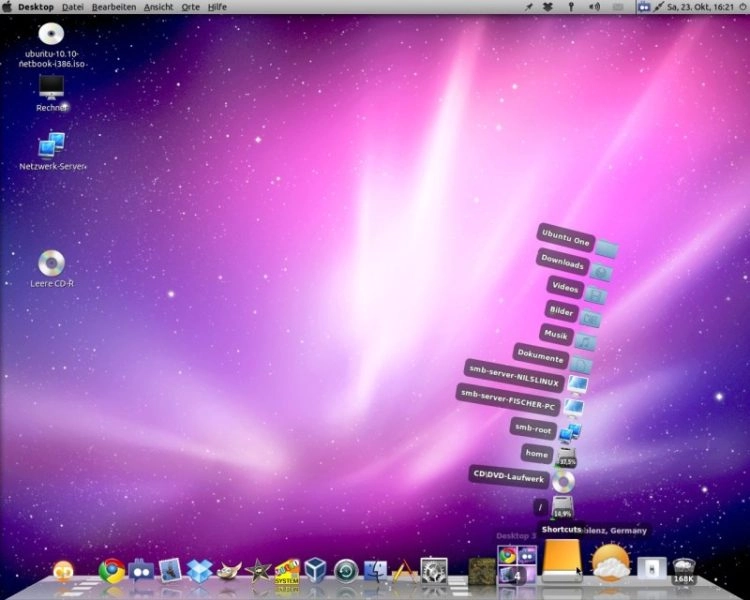Select the Leere CD-R disc icon
This screenshot has height=600, width=750.
click(51, 264)
